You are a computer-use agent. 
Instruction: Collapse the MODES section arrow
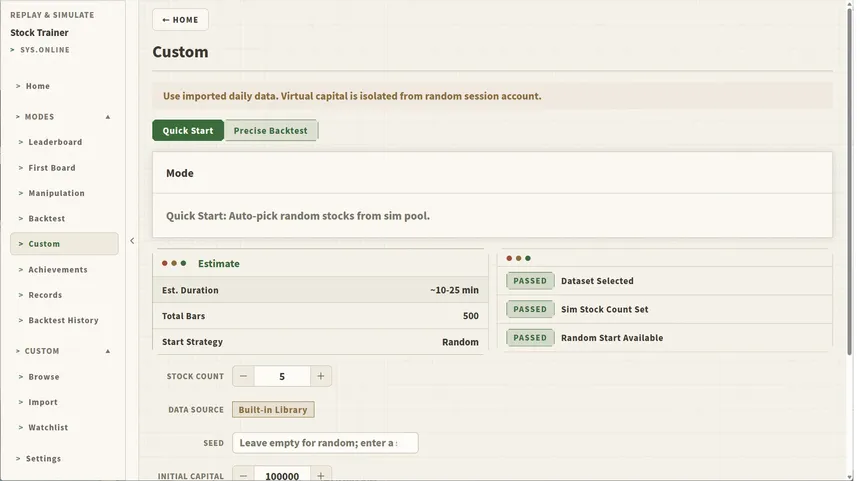[x=108, y=117]
